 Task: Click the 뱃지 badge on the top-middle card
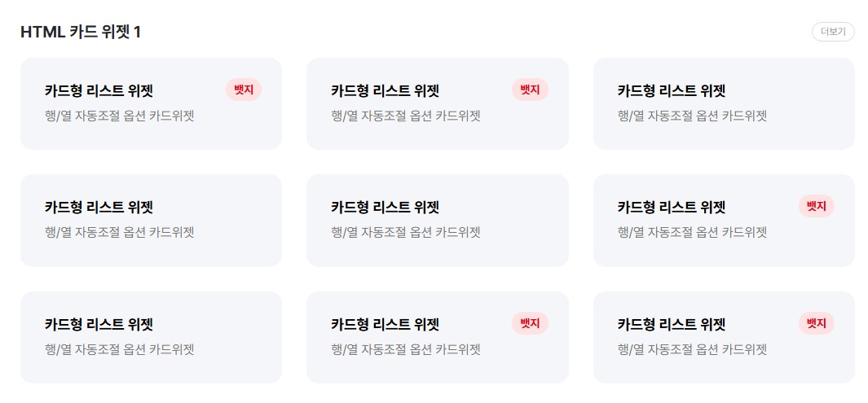pos(530,90)
